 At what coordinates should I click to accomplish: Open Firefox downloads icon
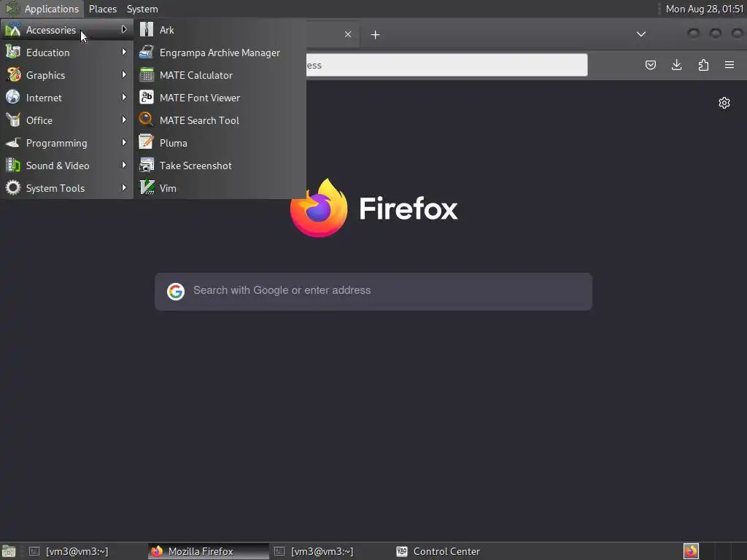click(x=676, y=65)
